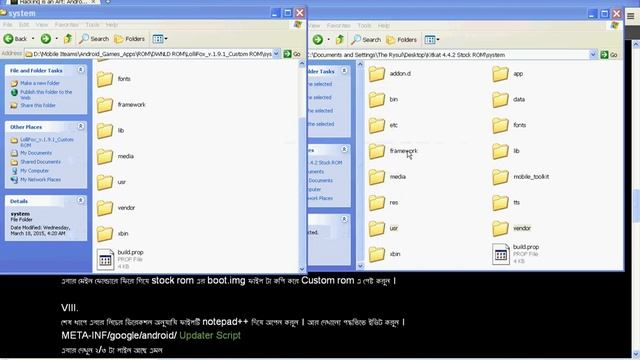Open File menu in system window

point(7,25)
